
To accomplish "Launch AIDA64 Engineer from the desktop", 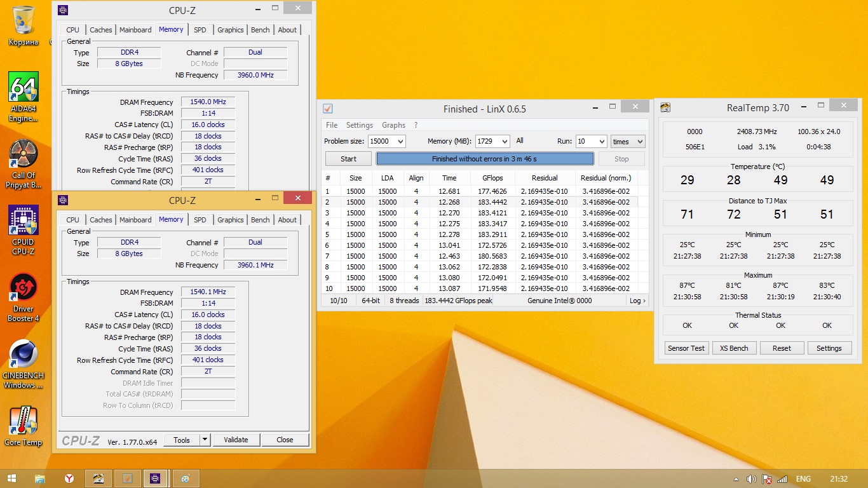I will [x=24, y=97].
